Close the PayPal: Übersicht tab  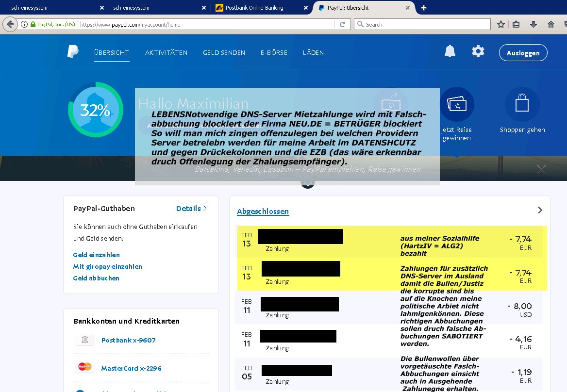point(408,8)
